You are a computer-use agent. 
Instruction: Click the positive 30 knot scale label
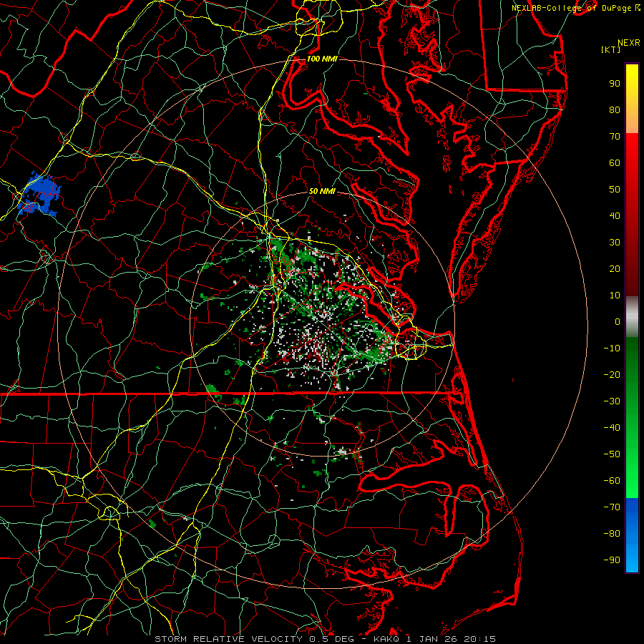[x=615, y=243]
